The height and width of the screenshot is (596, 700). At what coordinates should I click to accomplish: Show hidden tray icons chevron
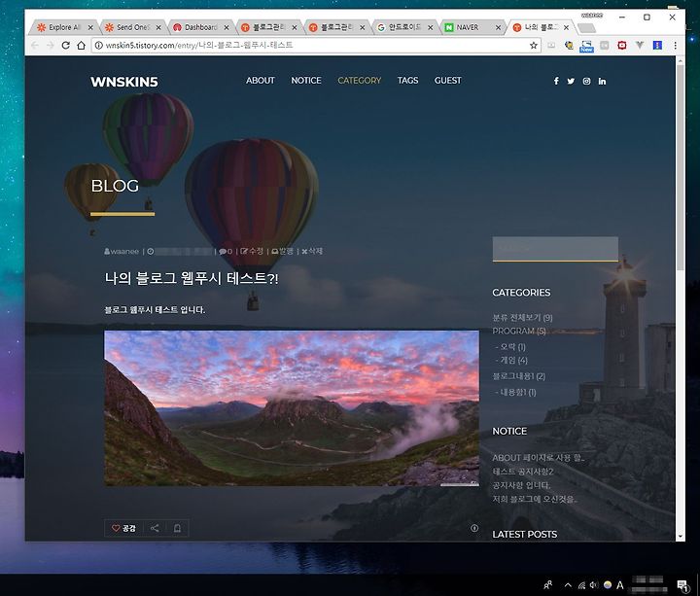pos(568,585)
